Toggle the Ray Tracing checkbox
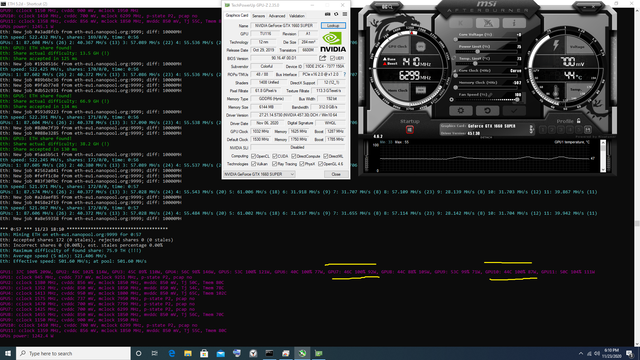Viewport: 640px width, 360px height. click(x=275, y=164)
